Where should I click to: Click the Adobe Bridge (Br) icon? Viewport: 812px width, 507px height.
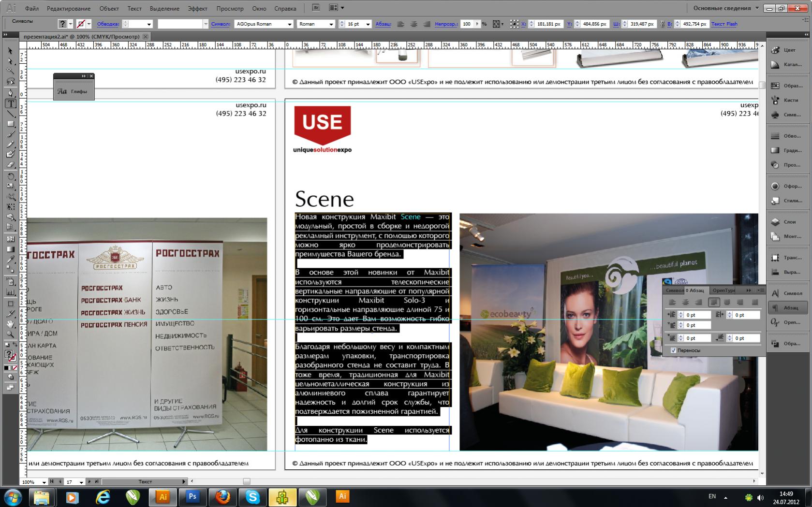316,8
